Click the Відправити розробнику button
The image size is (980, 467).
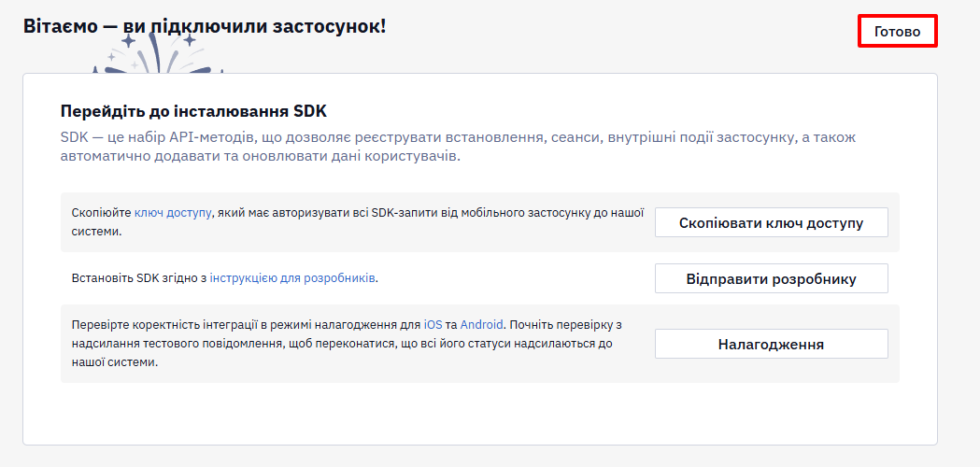coord(772,278)
